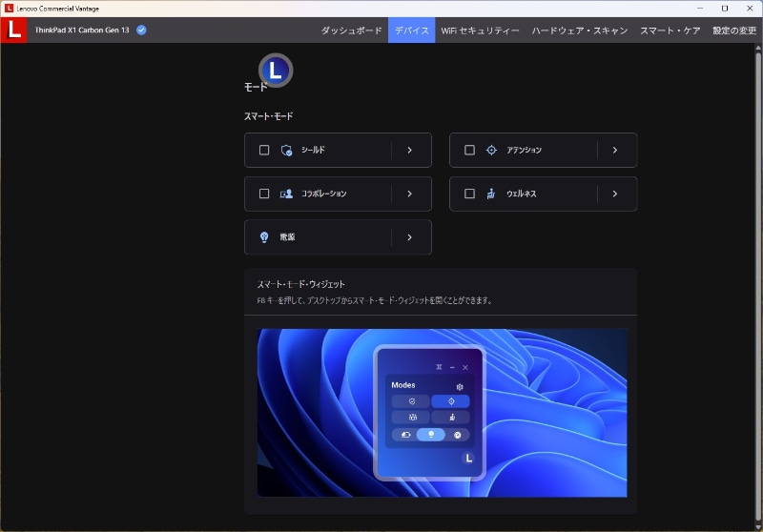Open ウェルネス details via chevron arrow

point(615,194)
